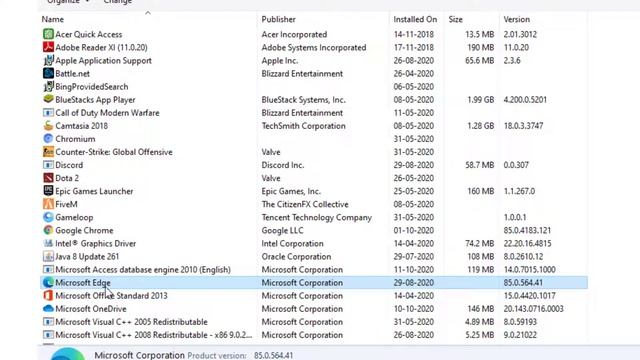640x360 pixels.
Task: Sort list by the Publisher column header
Action: pyautogui.click(x=278, y=19)
